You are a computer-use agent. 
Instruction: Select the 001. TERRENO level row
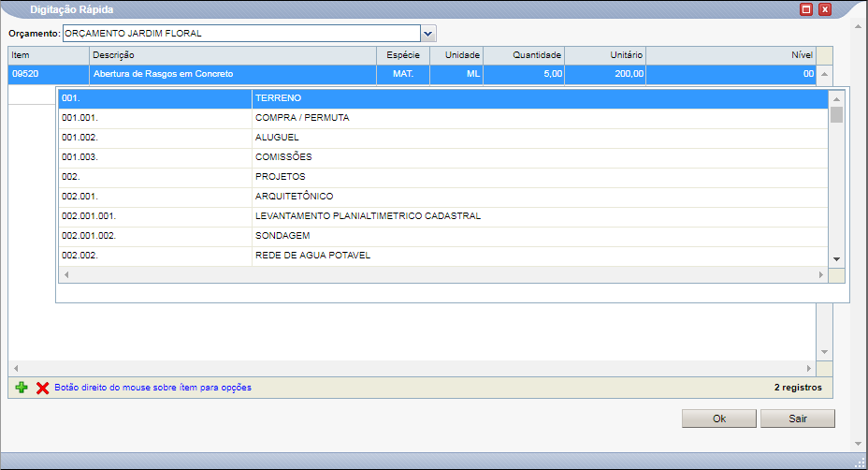443,98
